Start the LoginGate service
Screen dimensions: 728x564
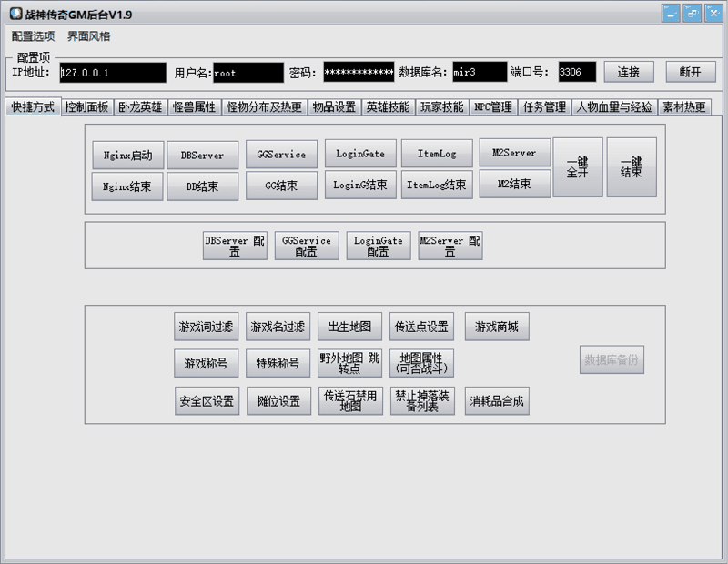click(359, 154)
